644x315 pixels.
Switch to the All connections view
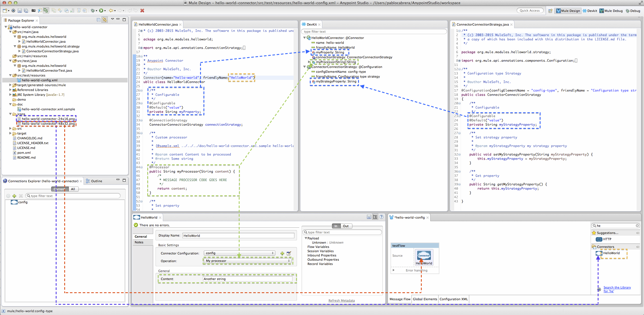[x=73, y=189]
